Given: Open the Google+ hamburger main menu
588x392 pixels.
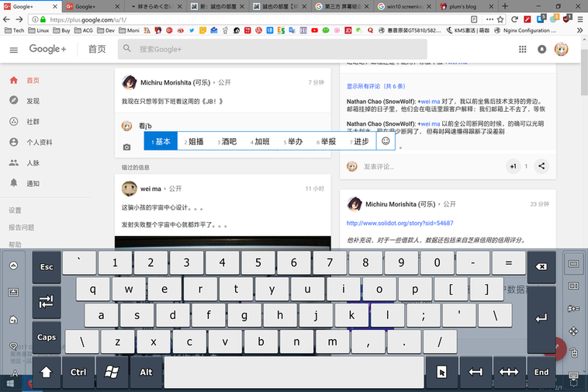Looking at the screenshot, I should [x=13, y=50].
